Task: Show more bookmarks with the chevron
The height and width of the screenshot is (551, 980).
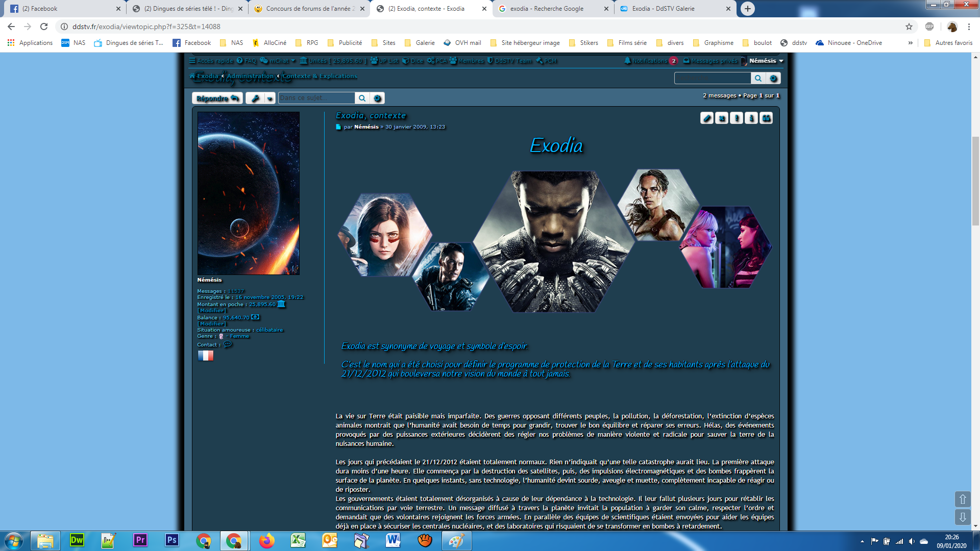Action: 910,43
